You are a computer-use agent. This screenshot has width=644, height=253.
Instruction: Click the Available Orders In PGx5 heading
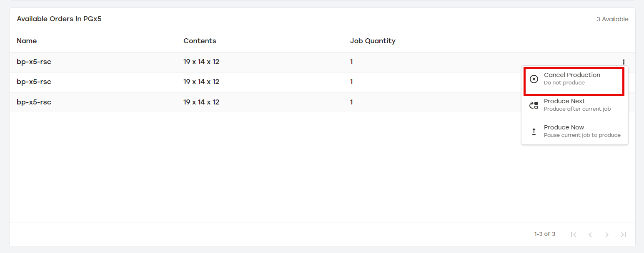pos(59,19)
